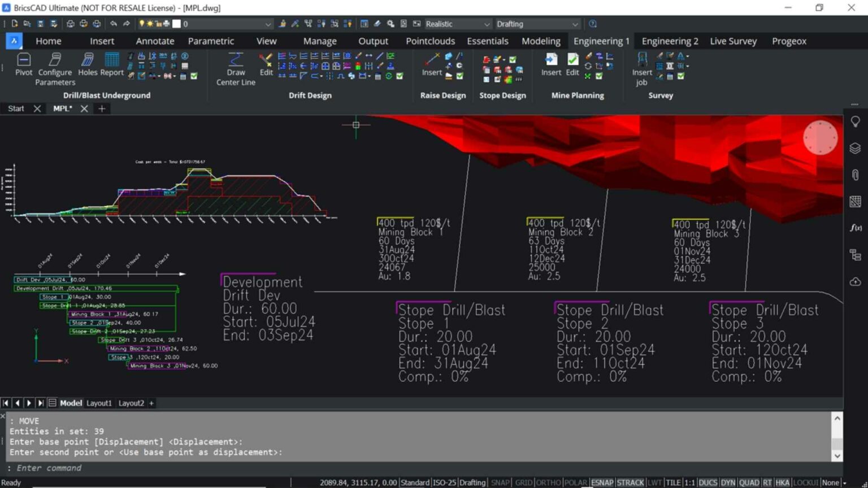Open the layer 0 dropdown list
This screenshot has height=488, width=868.
click(268, 24)
